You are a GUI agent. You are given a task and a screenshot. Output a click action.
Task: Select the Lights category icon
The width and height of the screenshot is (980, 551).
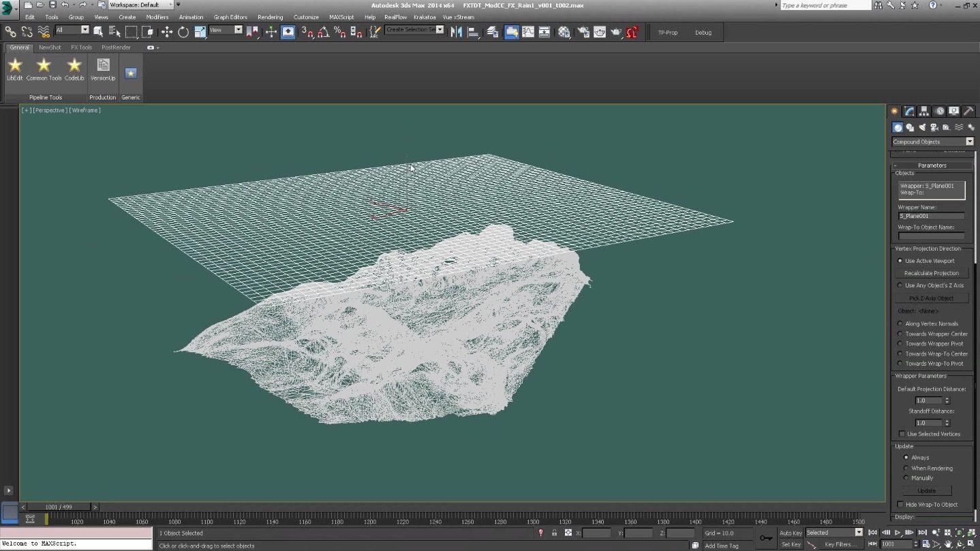click(x=922, y=127)
